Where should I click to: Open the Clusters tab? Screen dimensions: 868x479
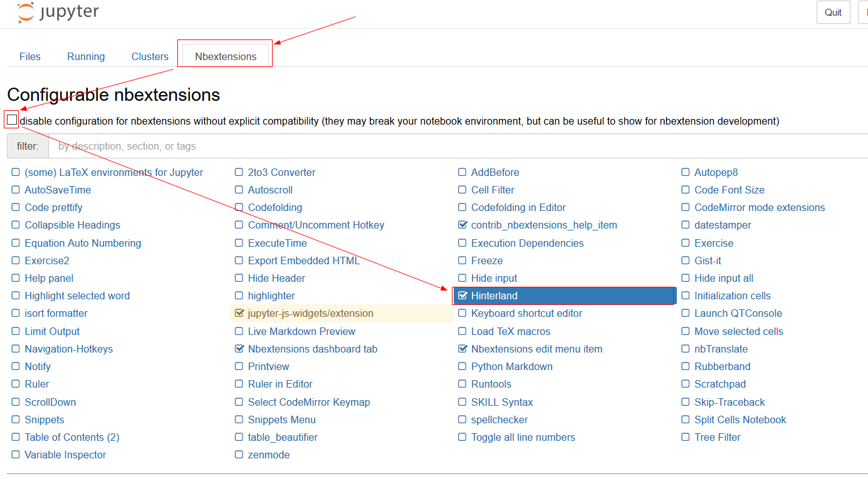[150, 56]
